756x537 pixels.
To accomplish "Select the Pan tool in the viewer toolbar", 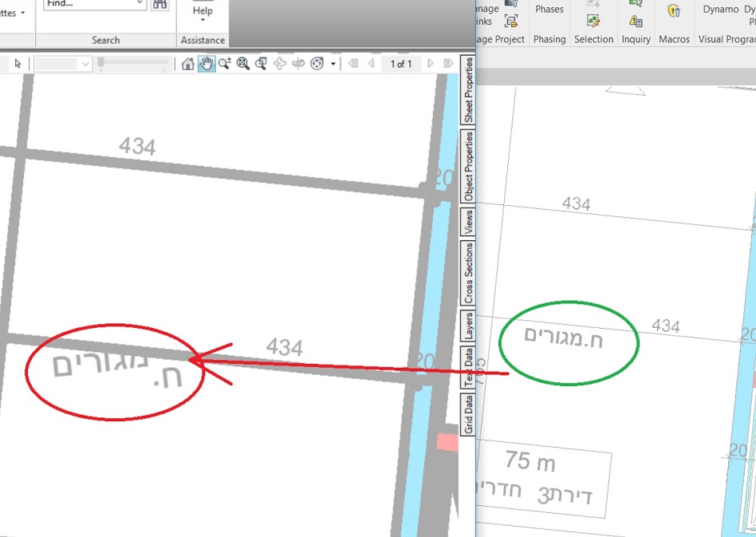I will click(x=207, y=63).
